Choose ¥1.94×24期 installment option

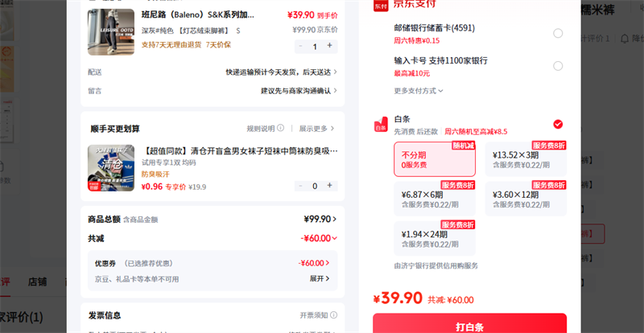click(435, 239)
